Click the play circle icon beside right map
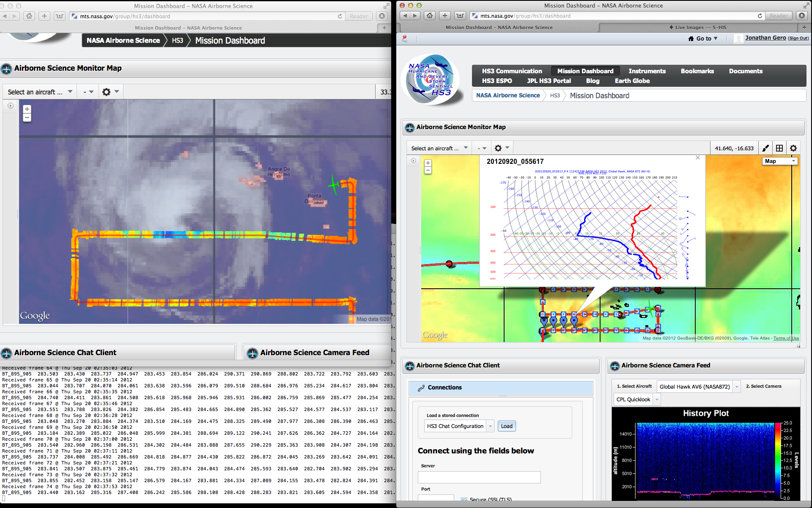 (x=413, y=160)
